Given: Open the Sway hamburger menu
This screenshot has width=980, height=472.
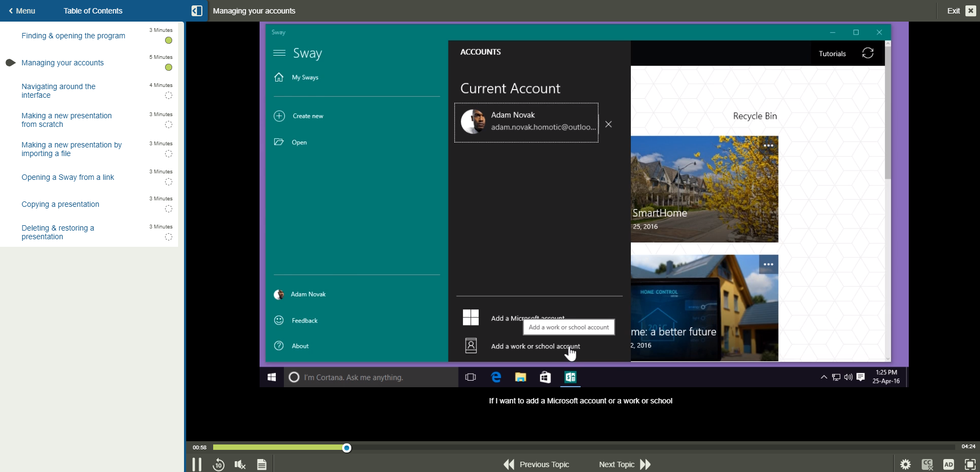Looking at the screenshot, I should point(279,53).
